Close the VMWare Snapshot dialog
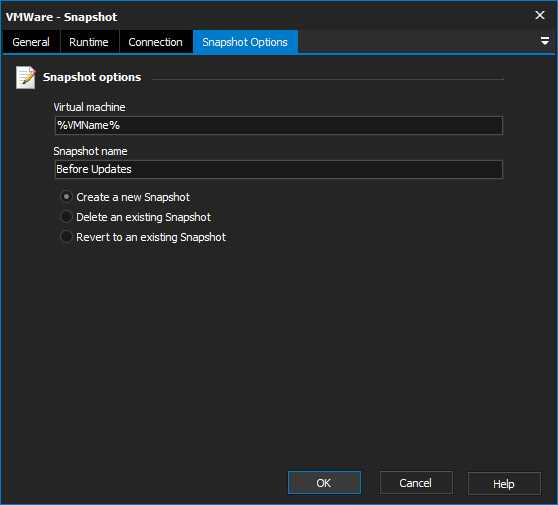Viewport: 558px width, 505px height. coord(540,15)
